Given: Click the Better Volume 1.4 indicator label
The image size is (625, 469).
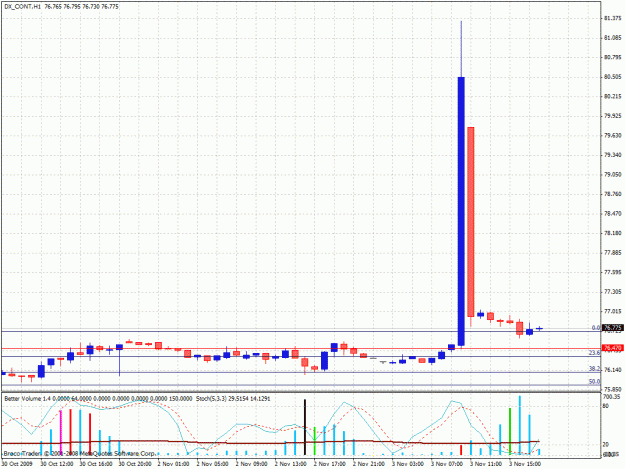Looking at the screenshot, I should click(28, 398).
